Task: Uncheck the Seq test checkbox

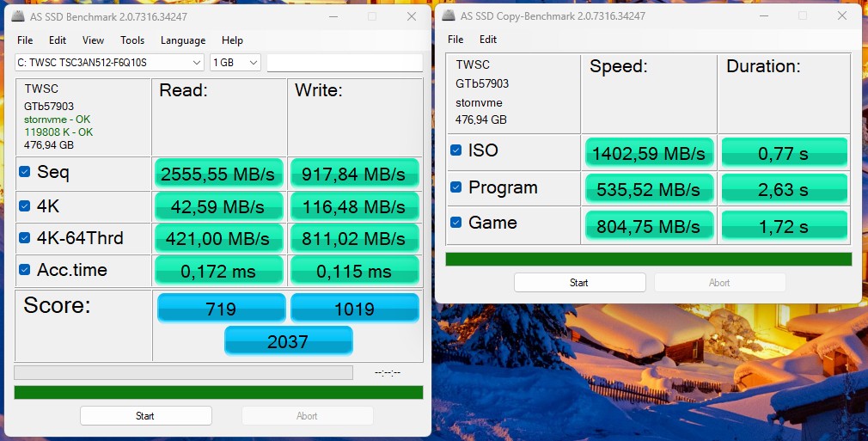Action: (25, 173)
